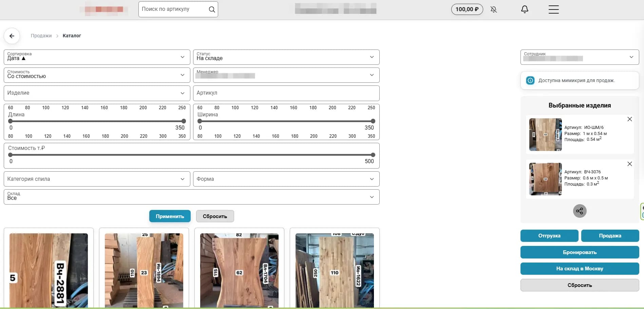Open notifications via the bell icon
644x309 pixels.
click(x=524, y=9)
